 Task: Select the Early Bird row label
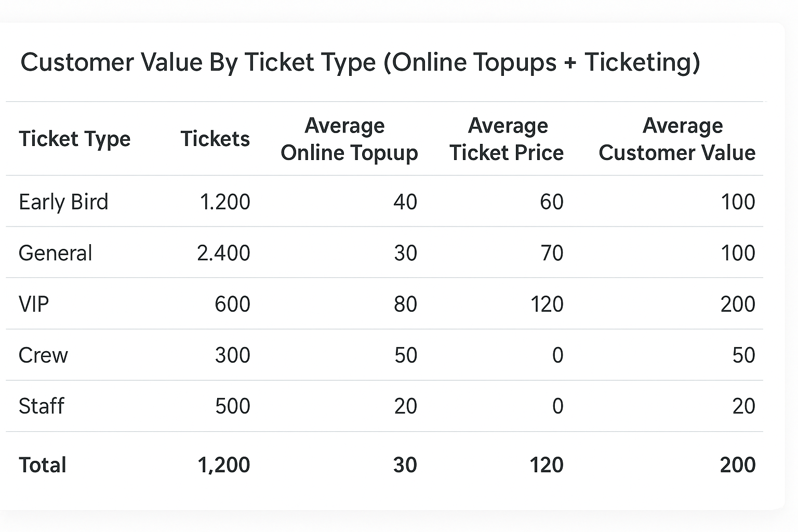(63, 202)
